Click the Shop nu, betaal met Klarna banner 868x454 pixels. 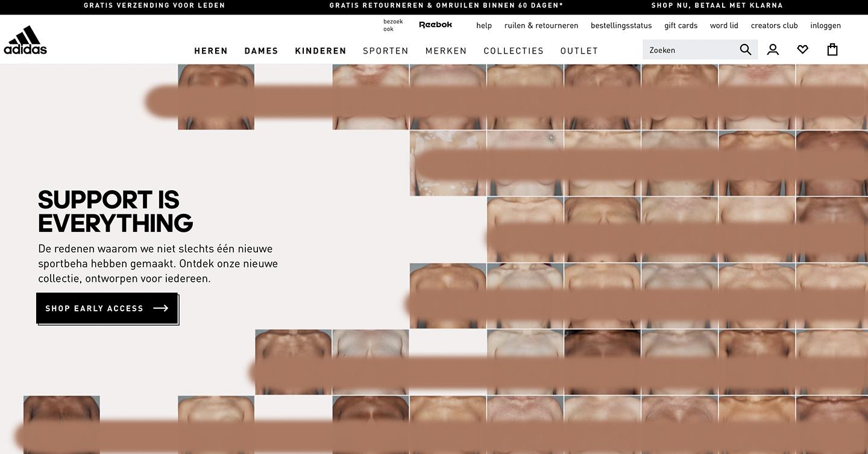pyautogui.click(x=717, y=5)
